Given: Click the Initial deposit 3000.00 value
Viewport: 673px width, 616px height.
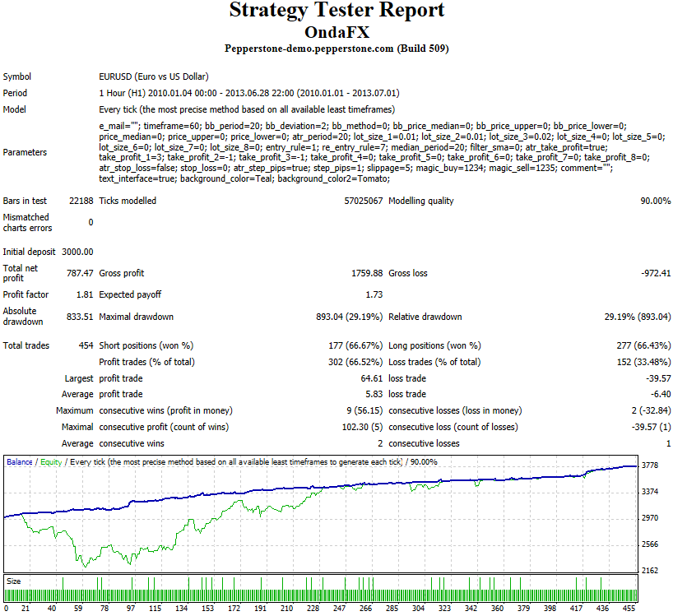Looking at the screenshot, I should point(77,252).
